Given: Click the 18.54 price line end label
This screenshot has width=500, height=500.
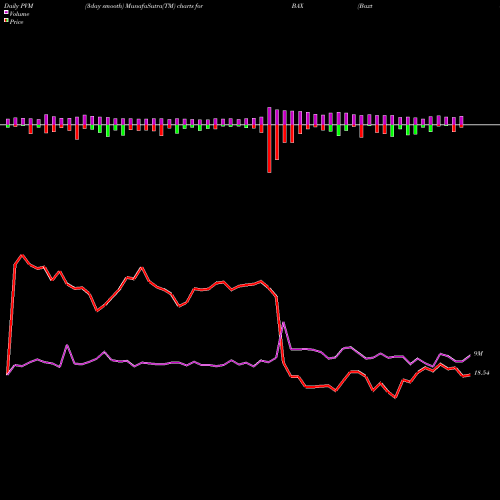Looking at the screenshot, I should [x=482, y=373].
